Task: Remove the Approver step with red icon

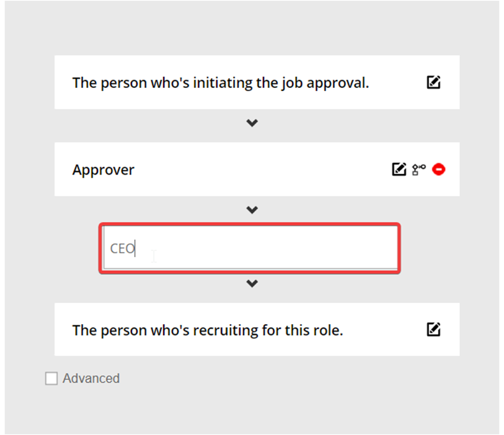Action: [x=438, y=169]
